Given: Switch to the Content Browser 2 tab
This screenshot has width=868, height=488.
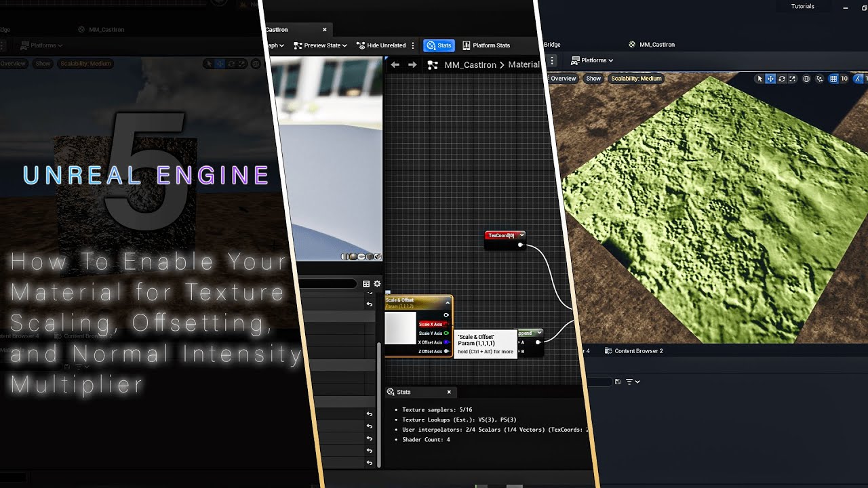Looking at the screenshot, I should pyautogui.click(x=633, y=351).
